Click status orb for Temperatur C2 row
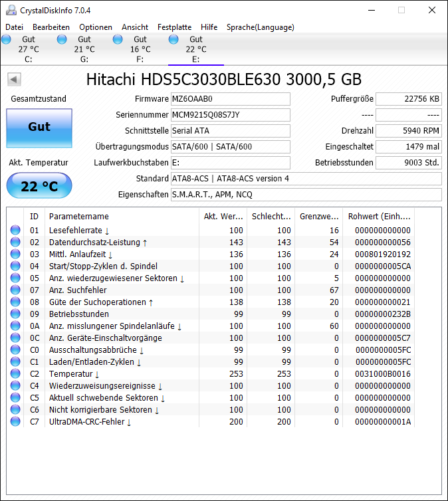Screen dimensions: 448x501 click(15, 373)
